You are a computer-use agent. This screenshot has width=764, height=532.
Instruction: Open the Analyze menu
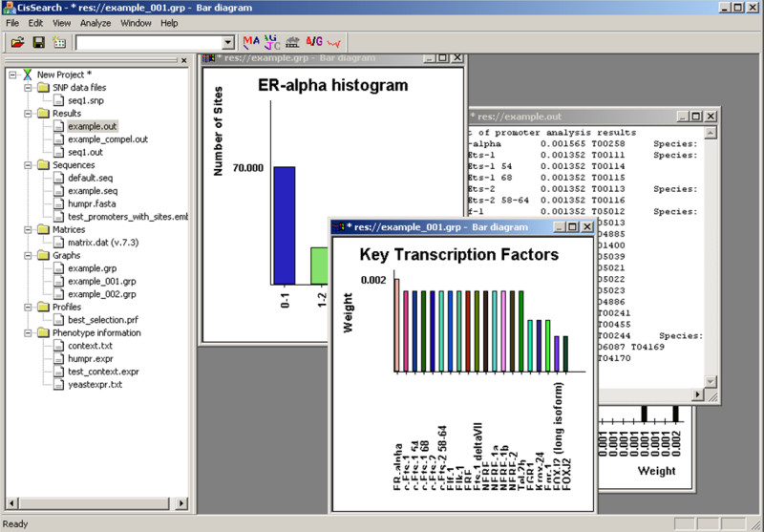(x=95, y=23)
